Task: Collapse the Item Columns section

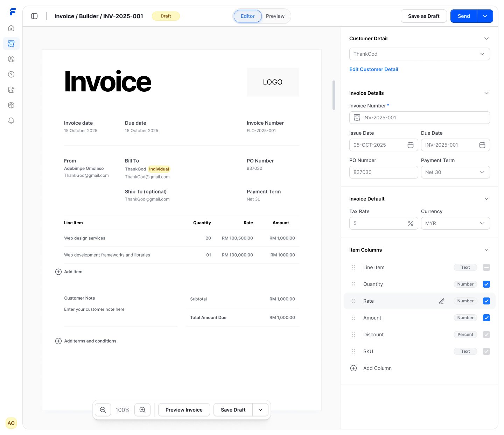Action: [x=486, y=250]
